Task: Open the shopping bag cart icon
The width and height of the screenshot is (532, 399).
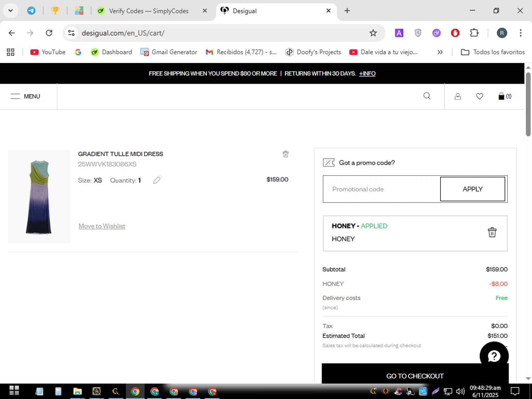Action: click(505, 96)
